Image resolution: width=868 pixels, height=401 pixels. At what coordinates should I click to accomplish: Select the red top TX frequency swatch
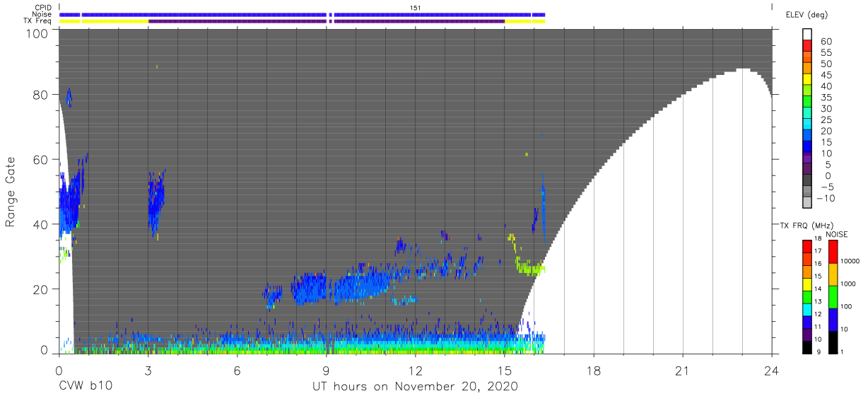click(x=807, y=246)
